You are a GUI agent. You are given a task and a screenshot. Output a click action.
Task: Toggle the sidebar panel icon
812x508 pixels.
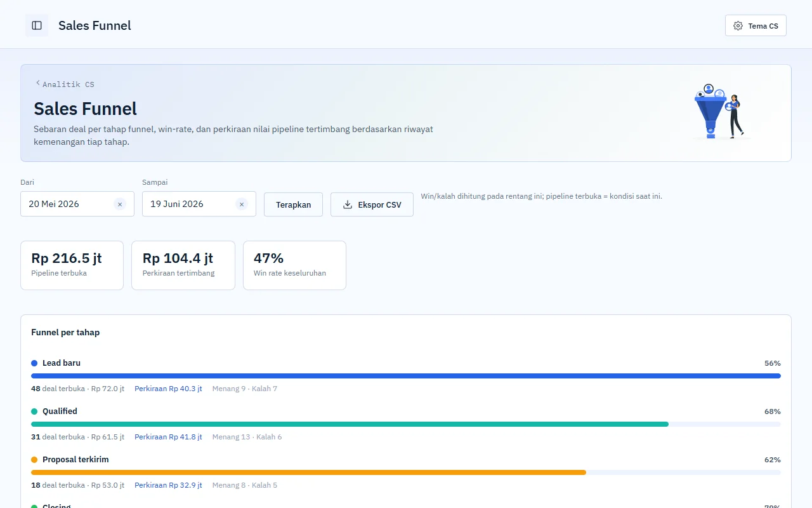click(x=37, y=25)
